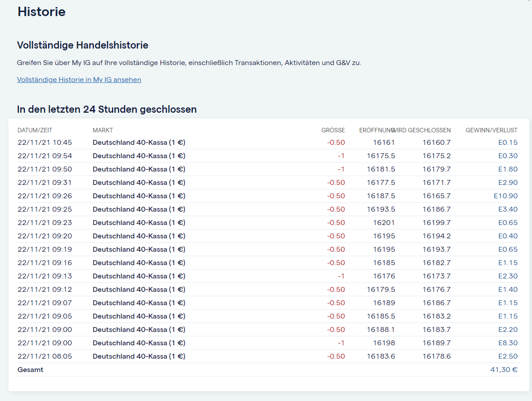Click closing price 16160.7

437,143
